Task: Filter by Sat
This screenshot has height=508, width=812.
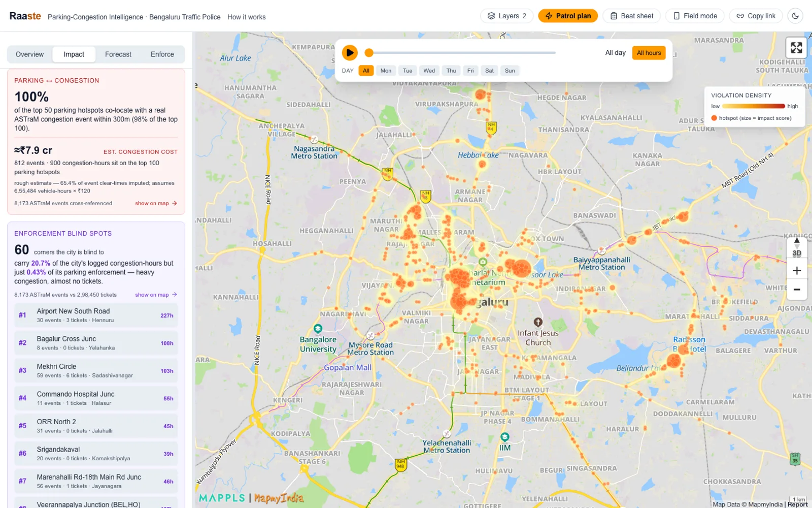Action: coord(489,71)
